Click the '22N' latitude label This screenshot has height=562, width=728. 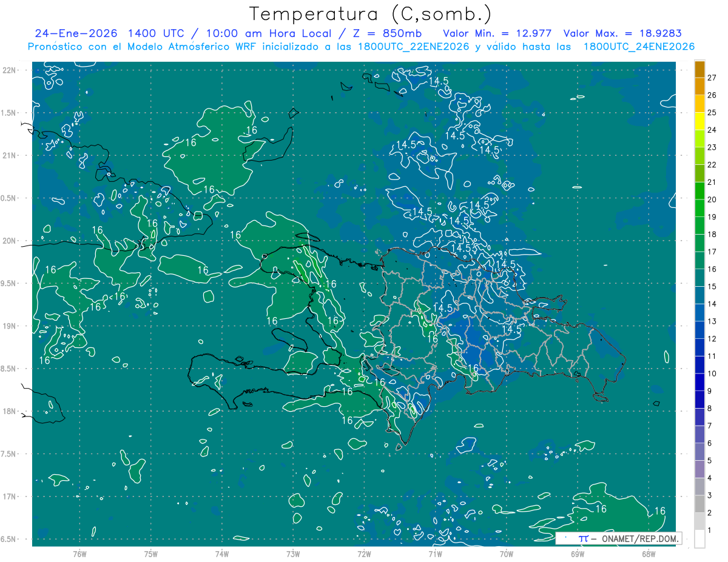tap(10, 70)
